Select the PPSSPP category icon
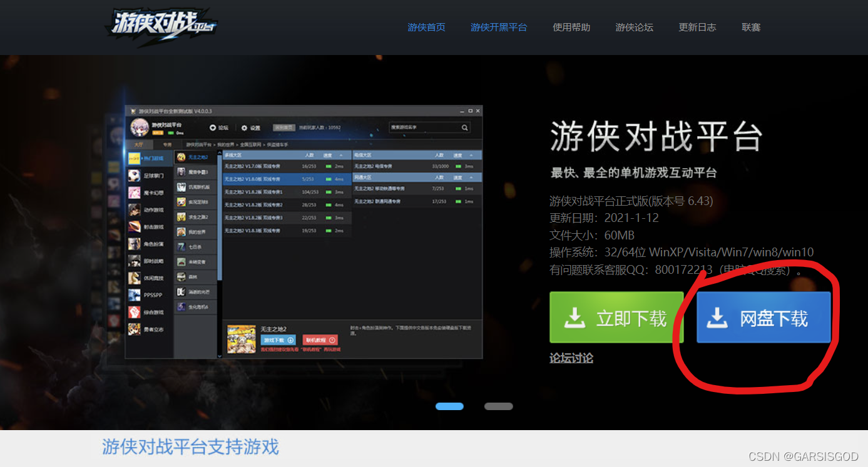 point(135,295)
